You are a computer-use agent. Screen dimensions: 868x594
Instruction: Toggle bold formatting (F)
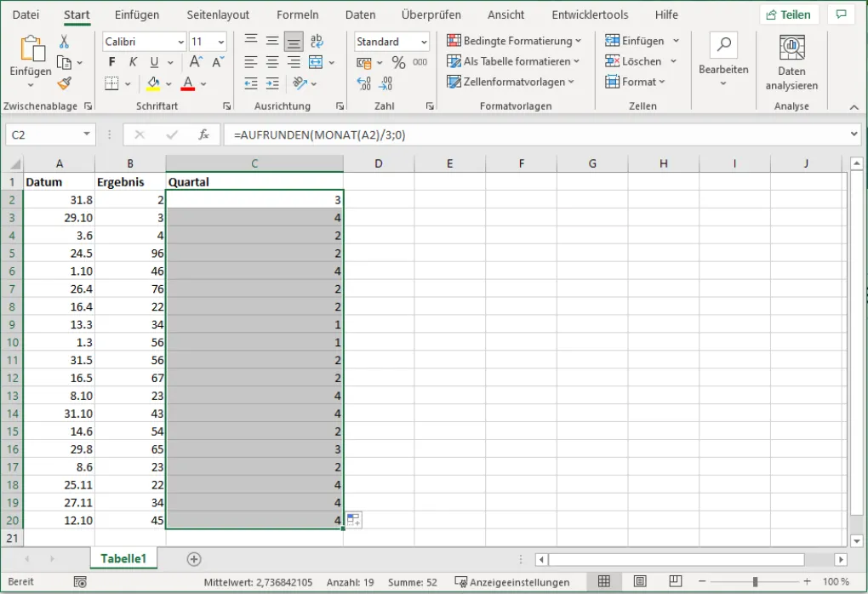[x=112, y=62]
